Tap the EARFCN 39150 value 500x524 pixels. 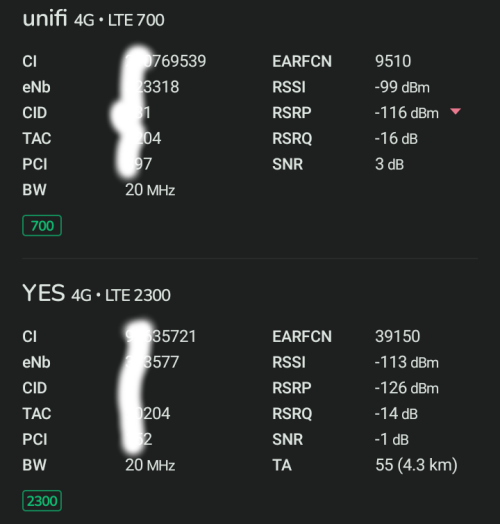pyautogui.click(x=397, y=336)
